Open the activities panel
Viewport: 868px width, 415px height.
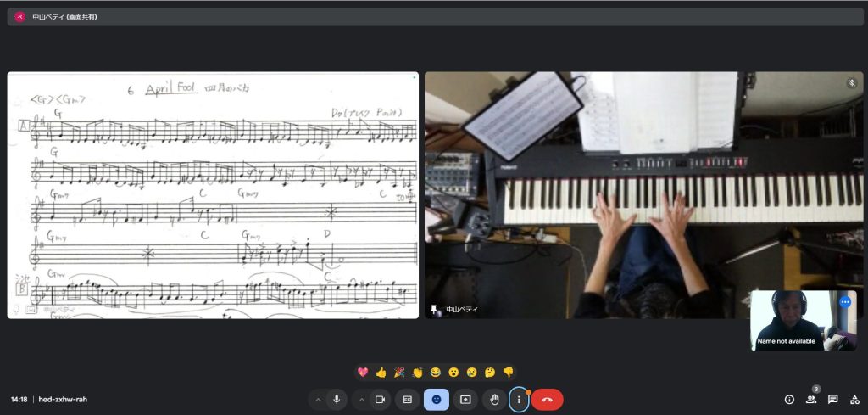pos(854,400)
